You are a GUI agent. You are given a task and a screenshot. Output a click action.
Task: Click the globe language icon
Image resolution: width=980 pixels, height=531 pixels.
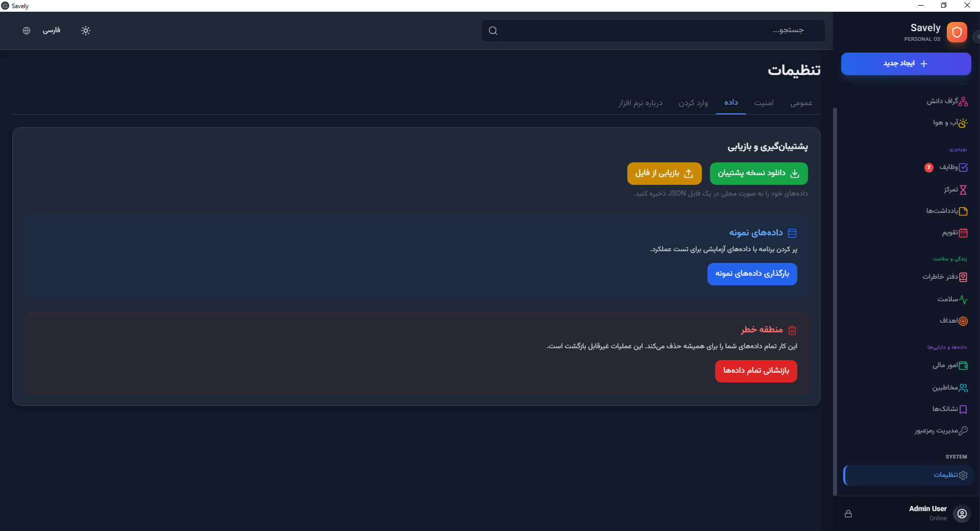pyautogui.click(x=27, y=31)
